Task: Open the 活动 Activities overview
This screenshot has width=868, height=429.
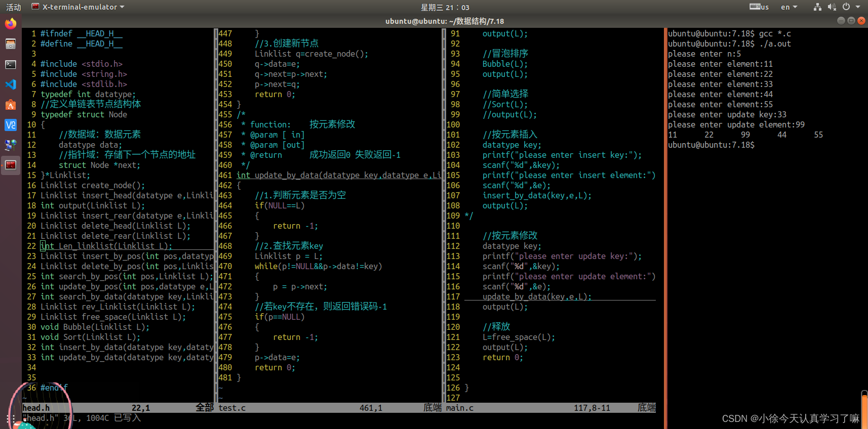Action: click(13, 7)
